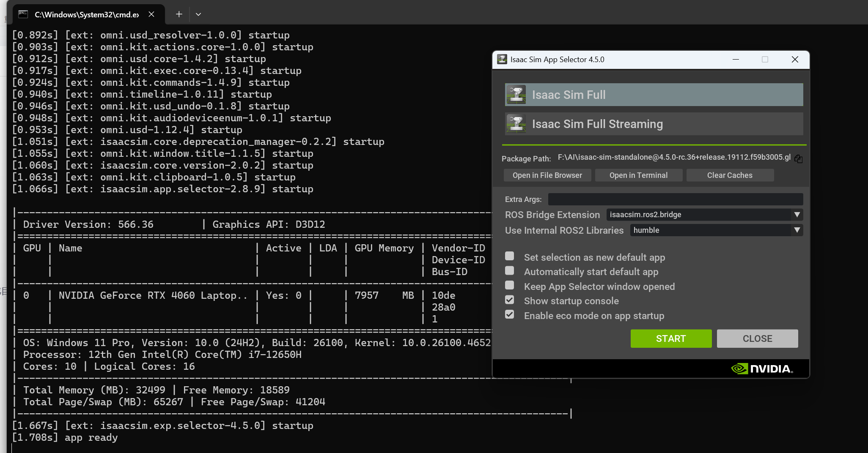Select the Isaac Sim Full app entry
868x453 pixels.
point(654,95)
